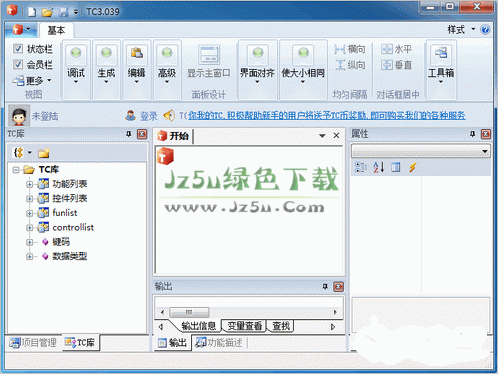Screen dimensions: 498x374
Task: Open the quick access toolbar customize arrow
Action: [76, 12]
